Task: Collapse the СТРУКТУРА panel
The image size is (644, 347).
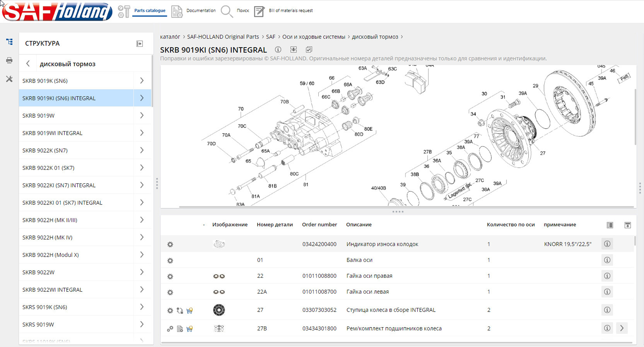Action: click(140, 44)
